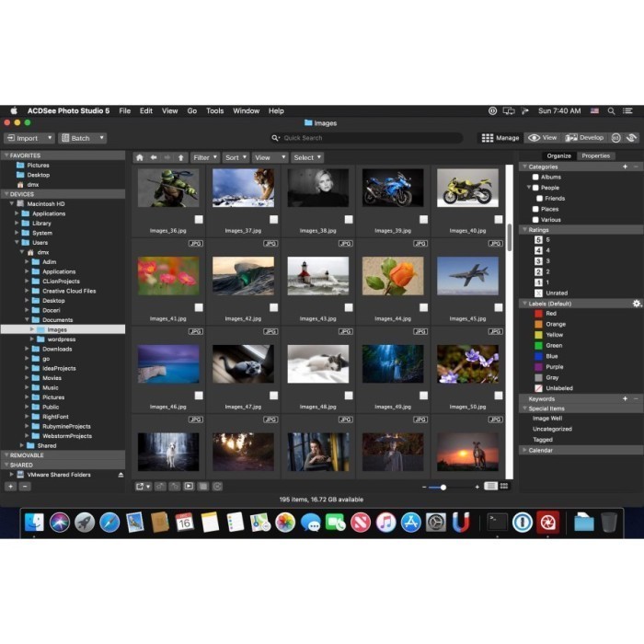644x644 pixels.
Task: Tick checkbox for Images_47.jpg
Action: 273,396
